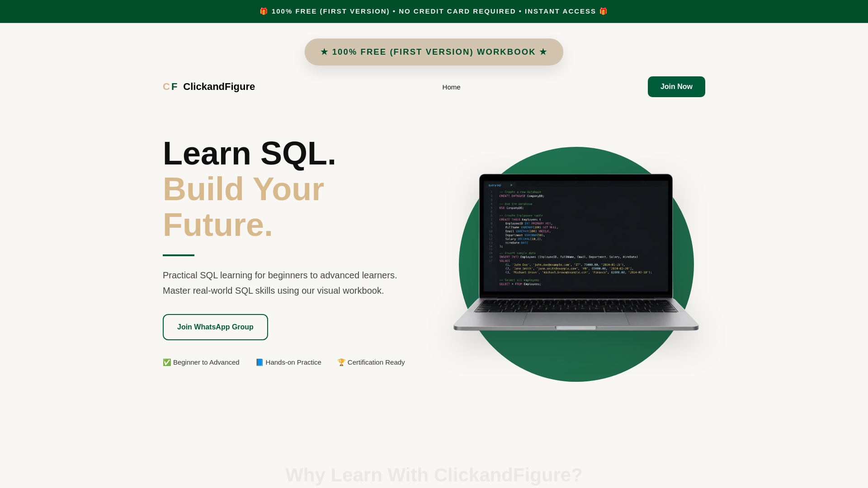Click the 'Beginner to Advanced' label
Viewport: 868px width, 488px height.
(x=206, y=362)
